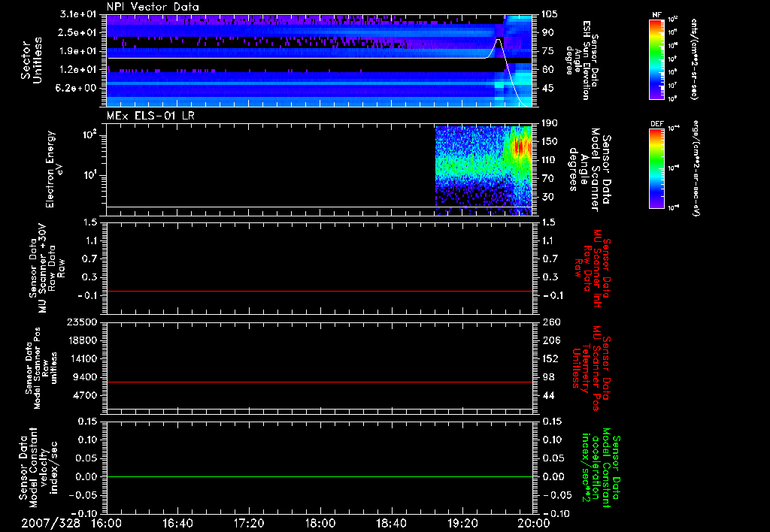Click the DEF color scale bar

[657, 168]
